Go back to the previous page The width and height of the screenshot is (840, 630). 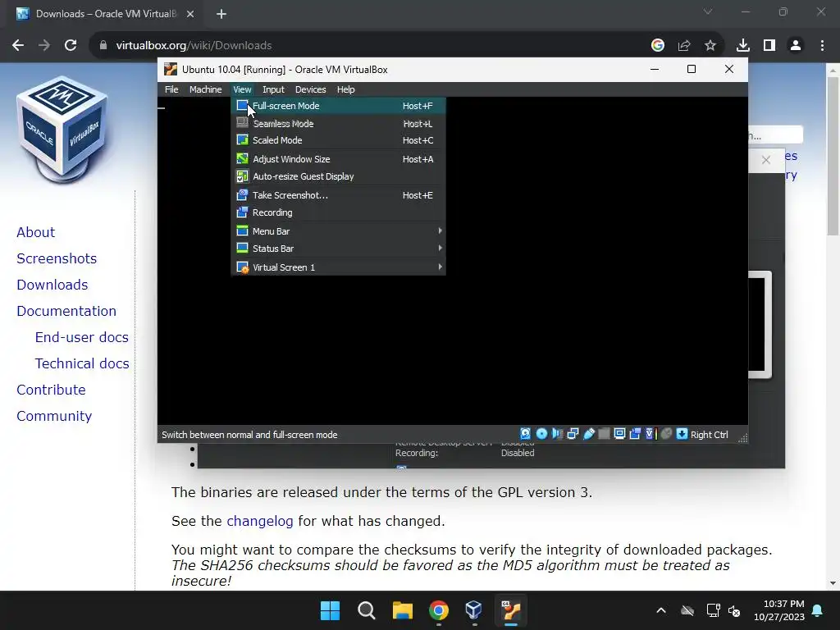click(18, 46)
